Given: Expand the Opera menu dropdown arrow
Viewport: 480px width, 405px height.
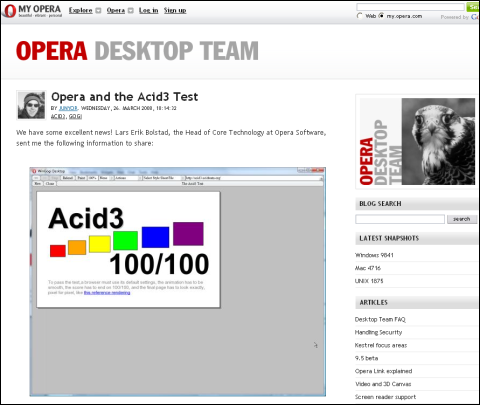Looking at the screenshot, I should pos(131,11).
